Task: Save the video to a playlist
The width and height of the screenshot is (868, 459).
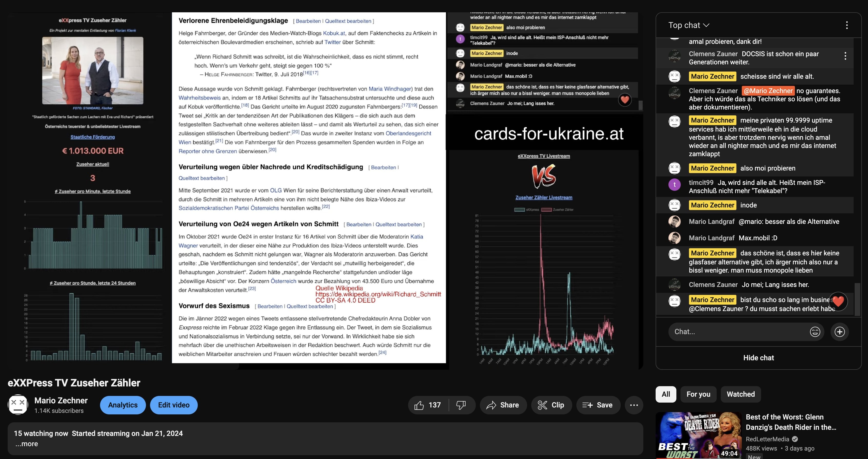Action: click(x=598, y=405)
